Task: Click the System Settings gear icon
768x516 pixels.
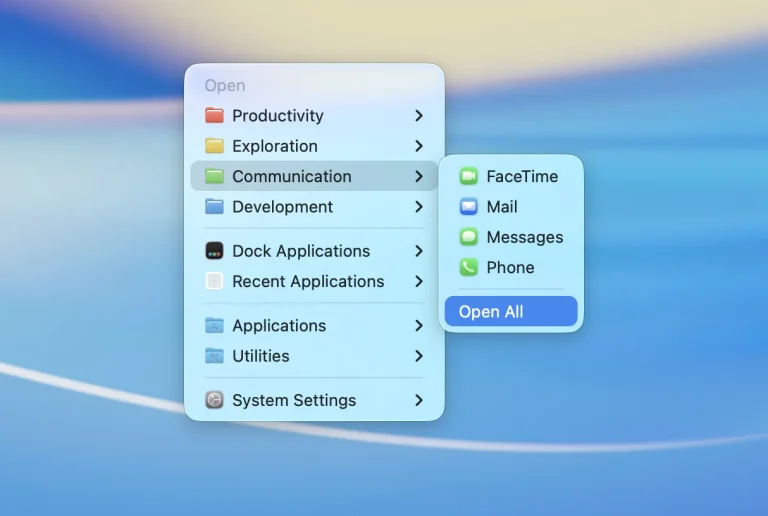Action: (x=214, y=400)
